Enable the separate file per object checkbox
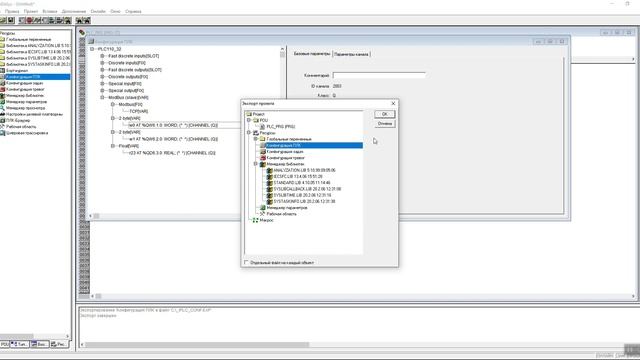Screen dimensions: 640x360 (x=246, y=262)
